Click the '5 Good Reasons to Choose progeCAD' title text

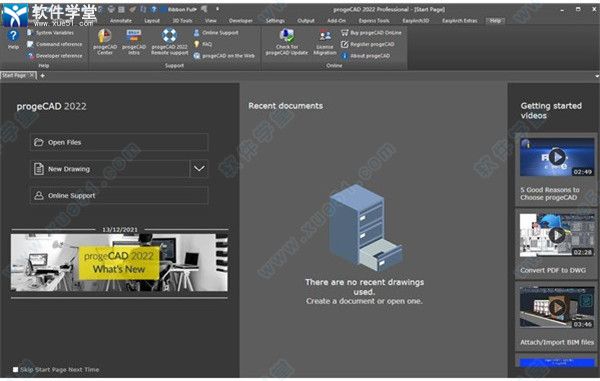(550, 194)
